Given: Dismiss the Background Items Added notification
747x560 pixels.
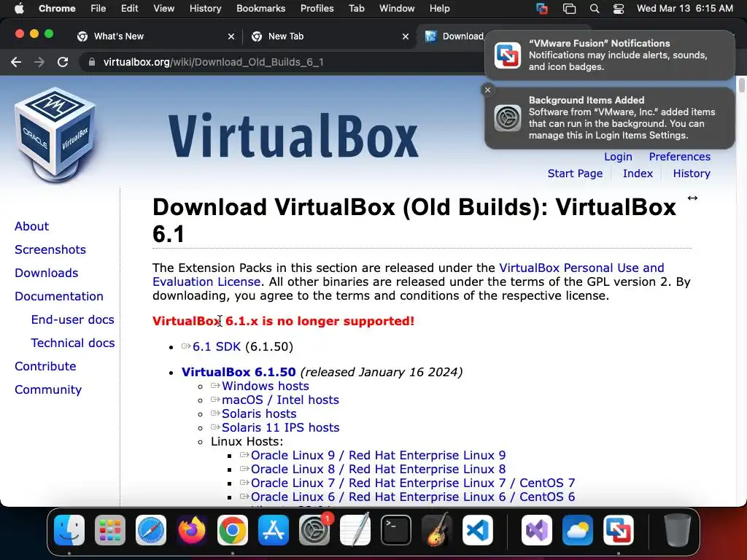Looking at the screenshot, I should pyautogui.click(x=487, y=90).
